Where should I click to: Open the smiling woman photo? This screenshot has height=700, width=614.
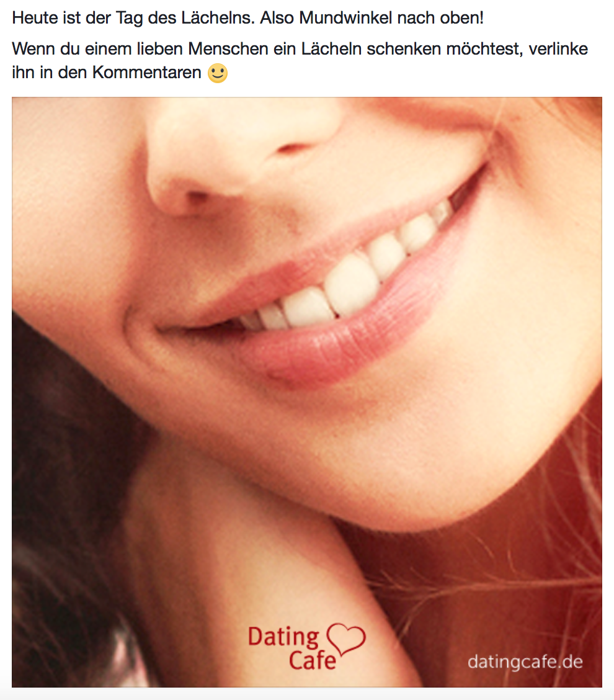pos(307,392)
